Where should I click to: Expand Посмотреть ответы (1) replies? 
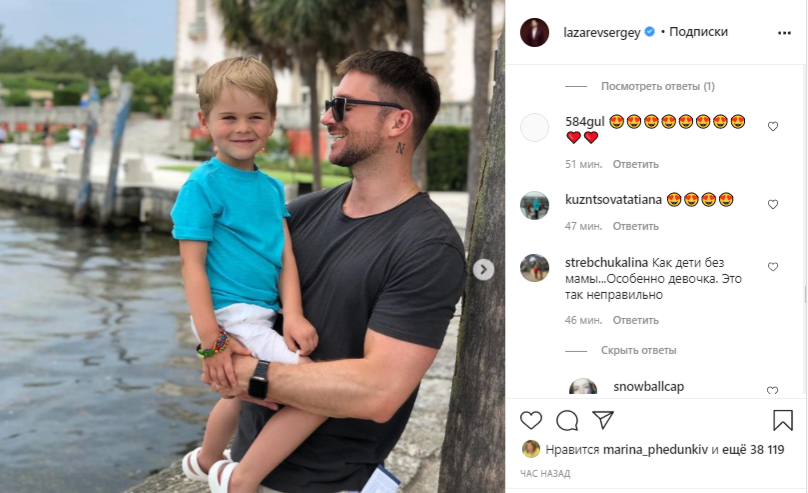pyautogui.click(x=658, y=87)
